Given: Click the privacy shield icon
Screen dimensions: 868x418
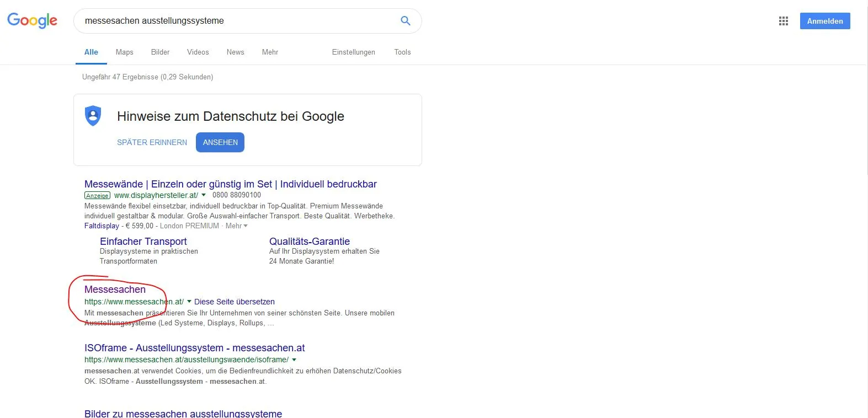Looking at the screenshot, I should coord(93,116).
